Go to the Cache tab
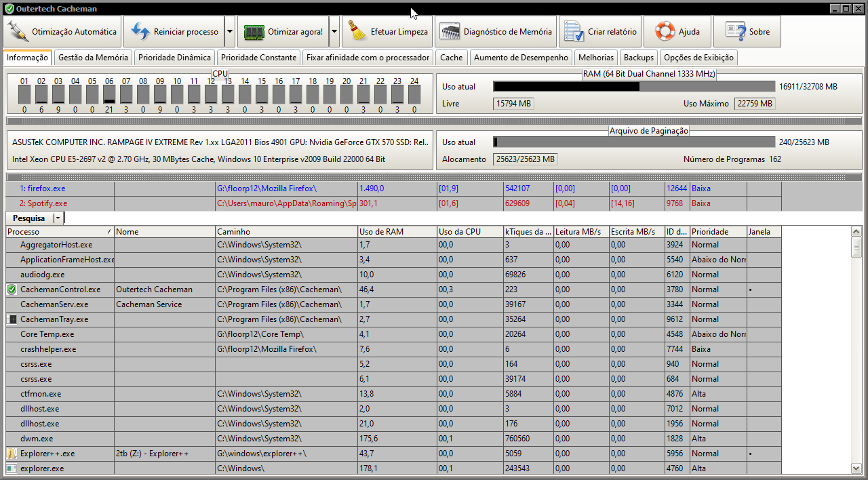This screenshot has width=868, height=480. (x=451, y=58)
